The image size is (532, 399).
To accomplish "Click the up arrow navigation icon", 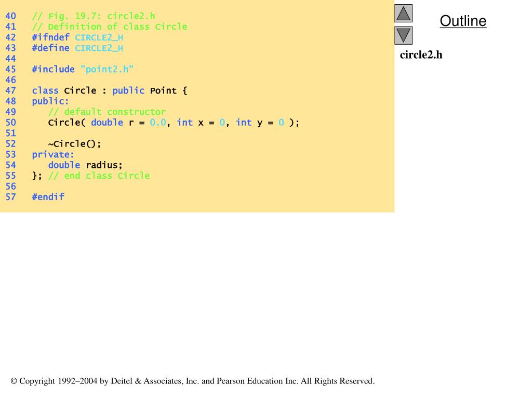I will (403, 13).
